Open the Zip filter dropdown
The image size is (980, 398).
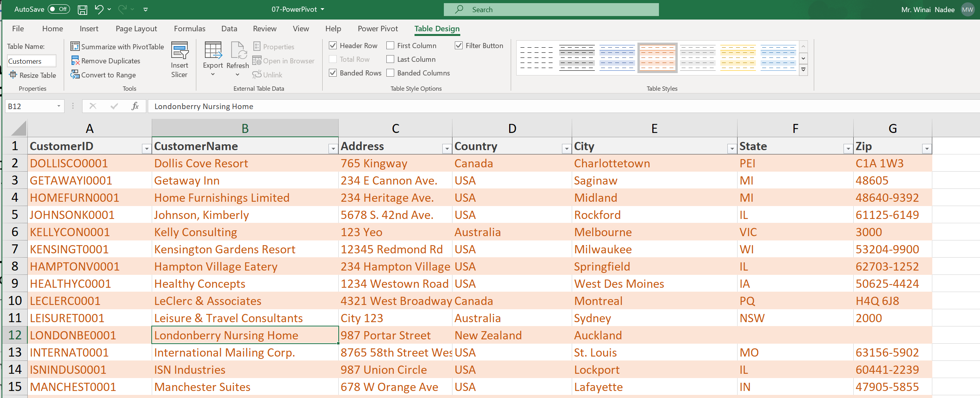[x=926, y=149]
